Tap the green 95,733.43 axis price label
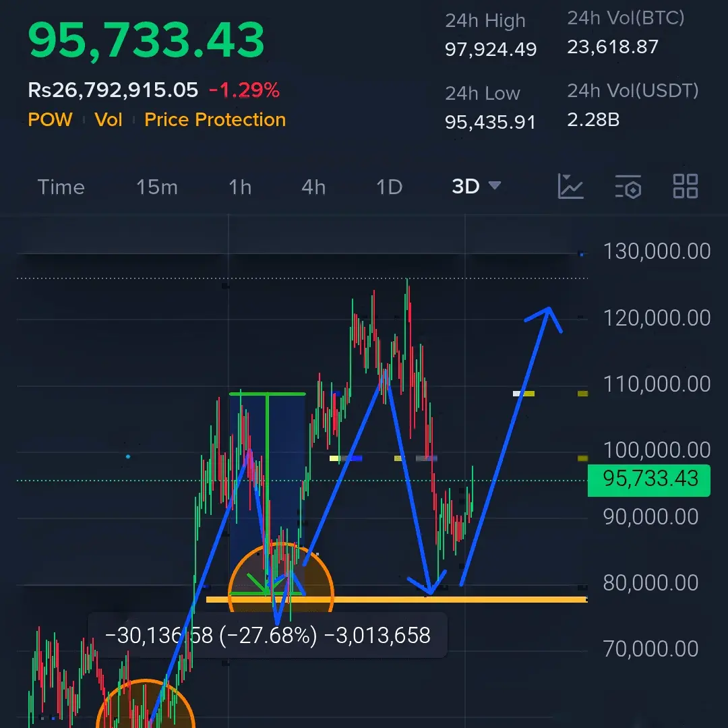The image size is (728, 728). tap(649, 480)
